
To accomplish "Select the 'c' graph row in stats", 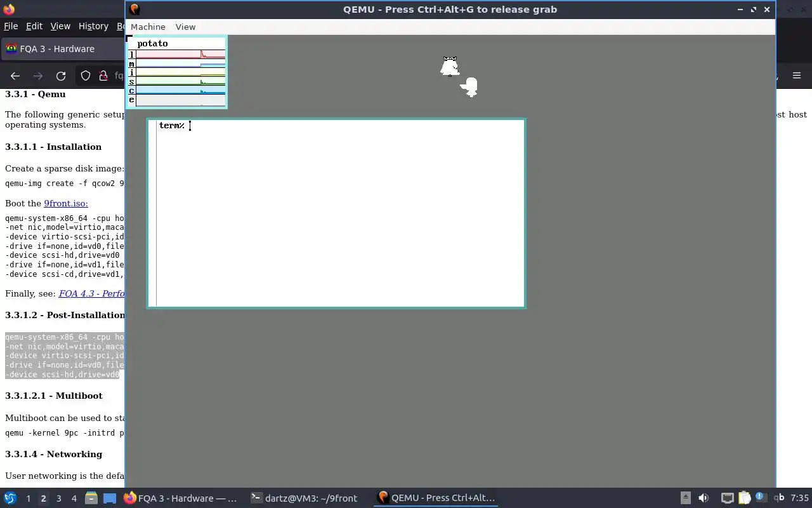I will coord(177,90).
